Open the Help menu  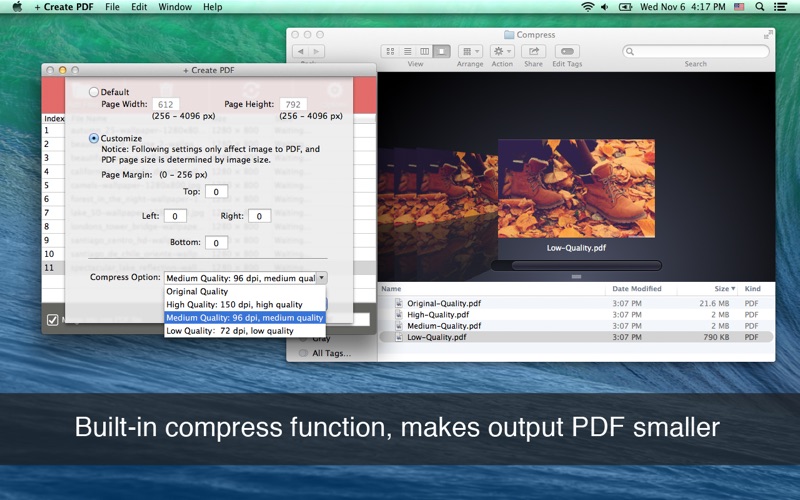[x=212, y=7]
